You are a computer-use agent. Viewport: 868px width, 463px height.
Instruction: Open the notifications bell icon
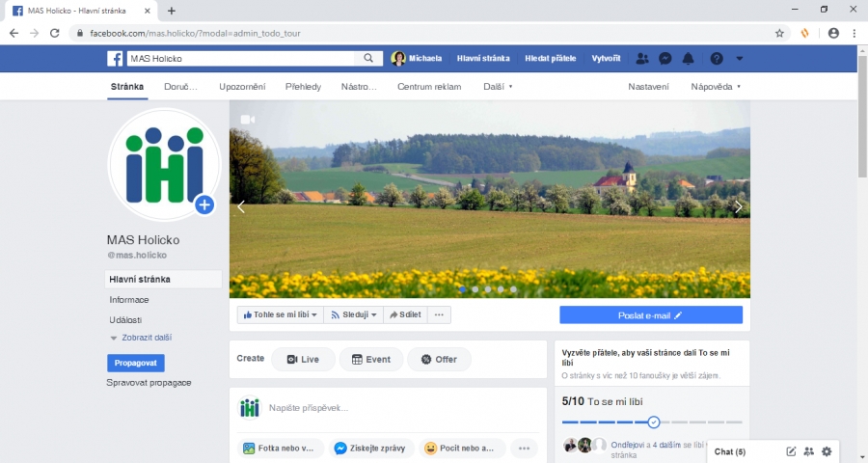tap(688, 58)
